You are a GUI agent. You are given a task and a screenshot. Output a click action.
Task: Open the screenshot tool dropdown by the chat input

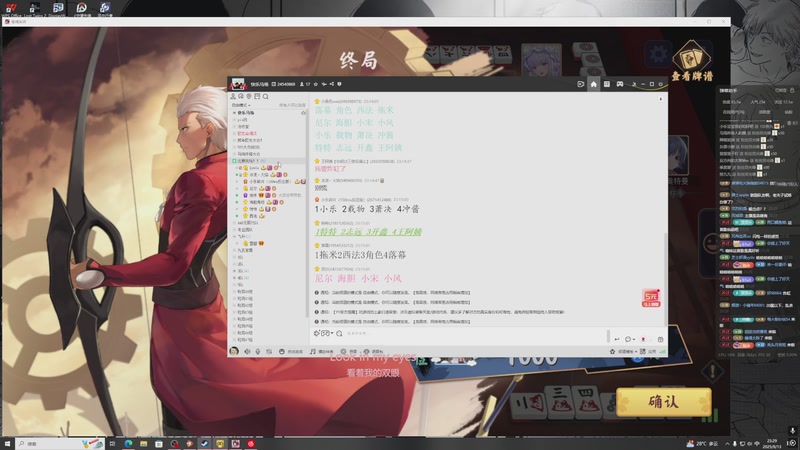tap(327, 333)
